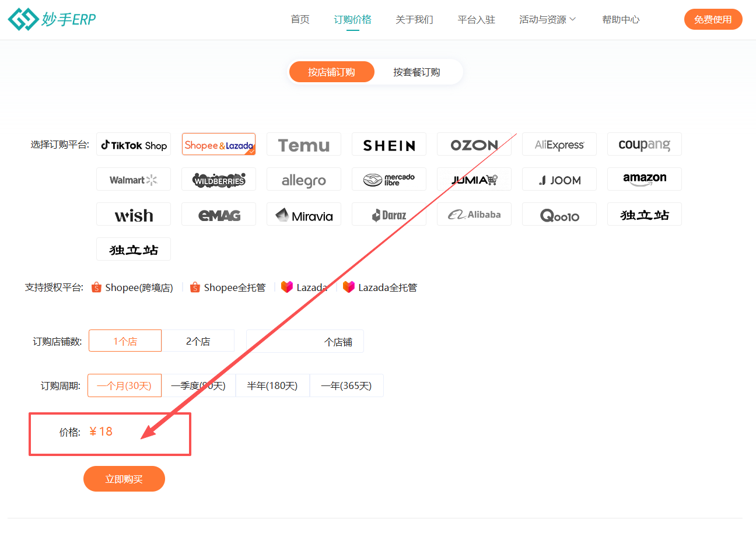Screen dimensions: 756x533
Task: Select the 一年(365天) billing period
Action: (346, 385)
